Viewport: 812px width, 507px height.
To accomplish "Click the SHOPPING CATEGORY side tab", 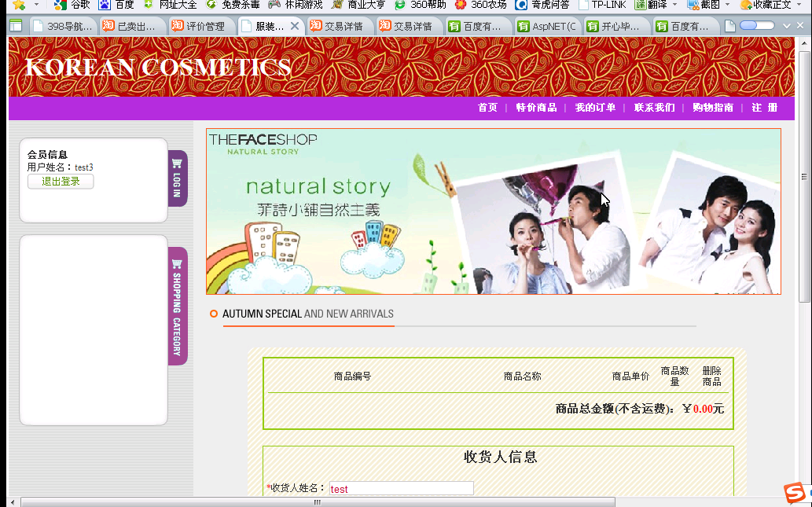I will tap(178, 306).
